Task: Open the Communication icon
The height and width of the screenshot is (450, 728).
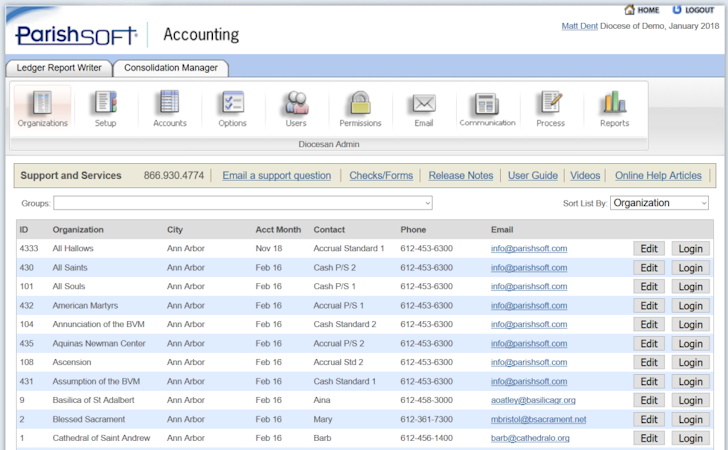Action: pyautogui.click(x=487, y=109)
